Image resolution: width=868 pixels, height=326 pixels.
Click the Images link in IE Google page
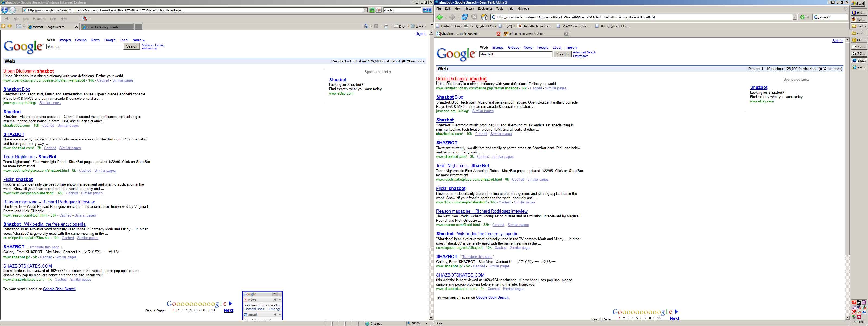pos(65,40)
